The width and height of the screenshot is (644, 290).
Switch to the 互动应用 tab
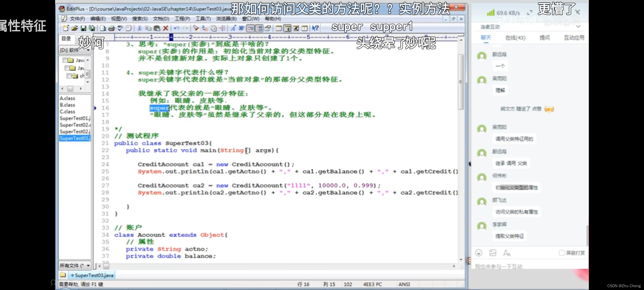574,37
